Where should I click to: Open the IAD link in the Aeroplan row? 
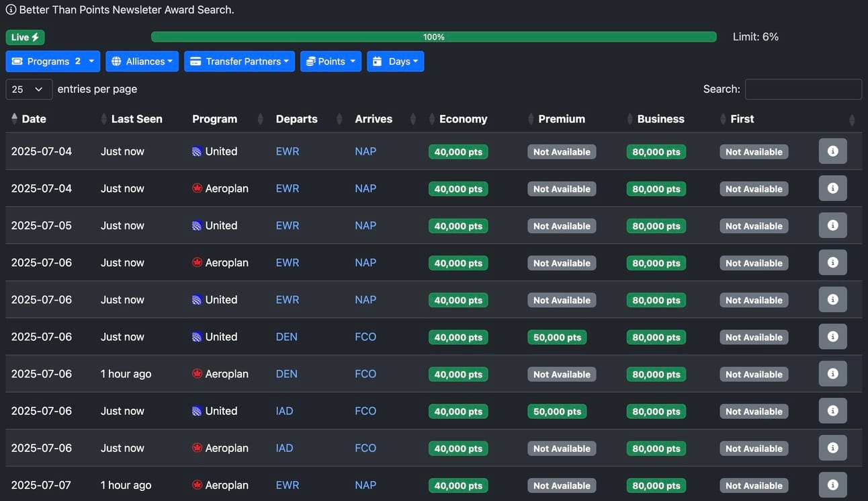tap(285, 447)
